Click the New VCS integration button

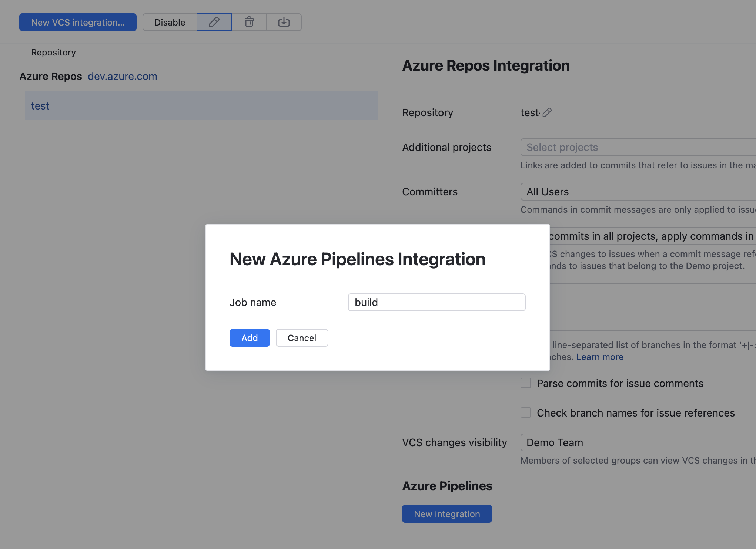78,22
